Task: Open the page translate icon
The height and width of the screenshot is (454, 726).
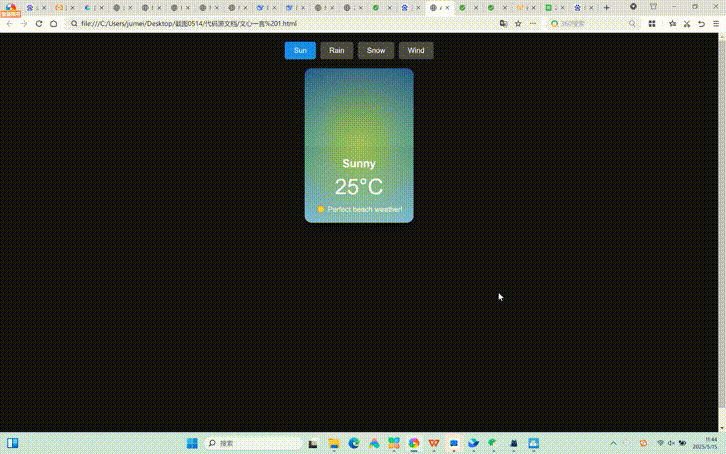Action: point(503,24)
